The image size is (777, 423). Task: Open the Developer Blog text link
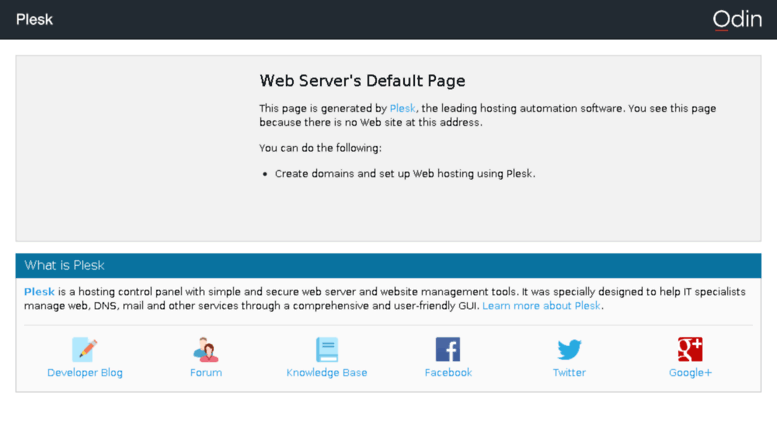point(85,372)
